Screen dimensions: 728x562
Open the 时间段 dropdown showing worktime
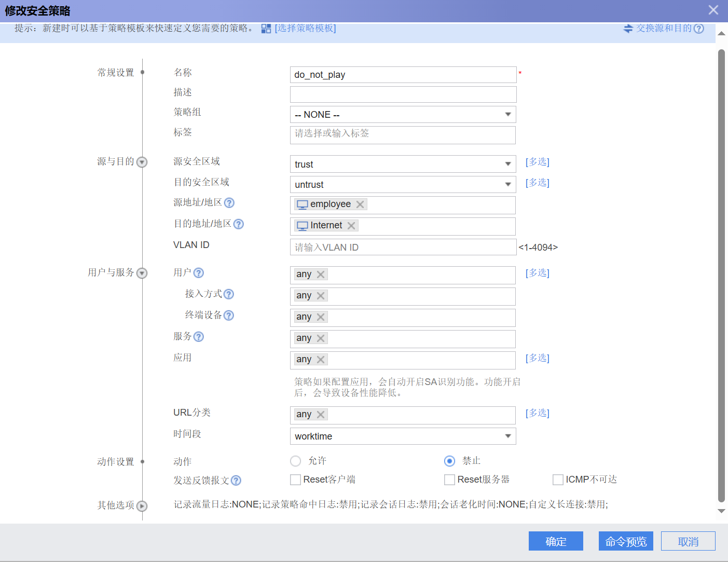[403, 436]
